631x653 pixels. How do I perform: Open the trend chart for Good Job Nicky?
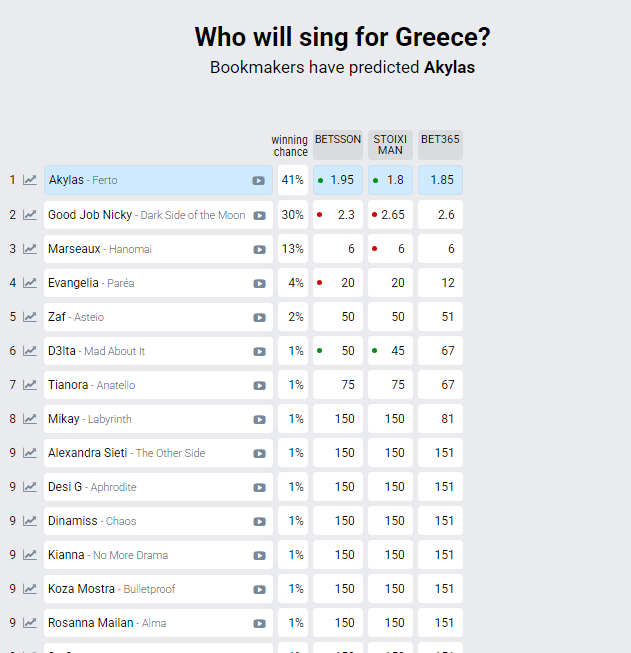30,215
